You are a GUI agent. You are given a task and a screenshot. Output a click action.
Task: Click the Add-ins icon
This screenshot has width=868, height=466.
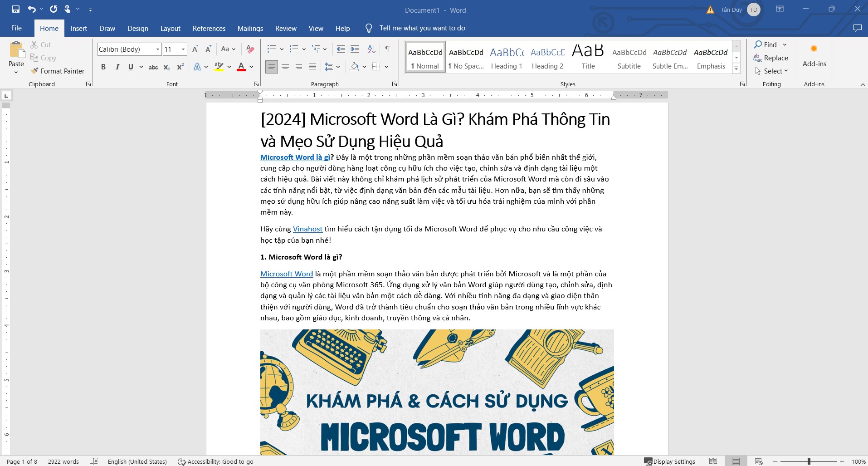pos(814,49)
